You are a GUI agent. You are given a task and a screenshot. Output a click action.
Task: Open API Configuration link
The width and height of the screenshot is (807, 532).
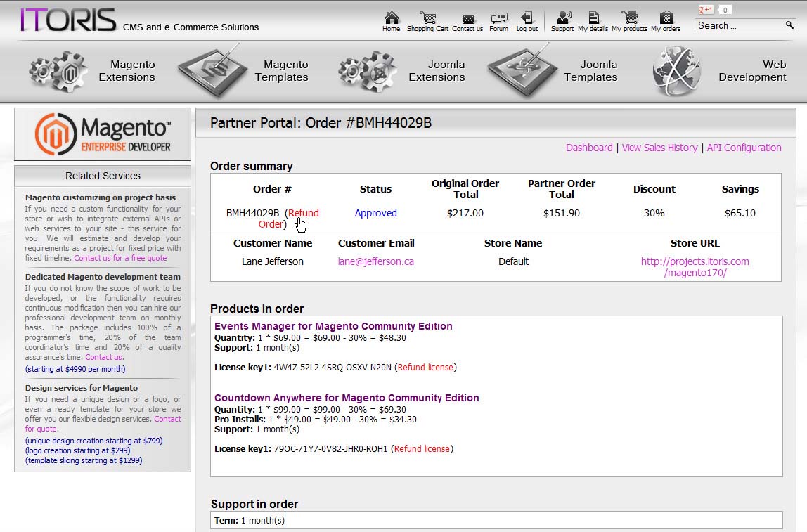click(744, 148)
